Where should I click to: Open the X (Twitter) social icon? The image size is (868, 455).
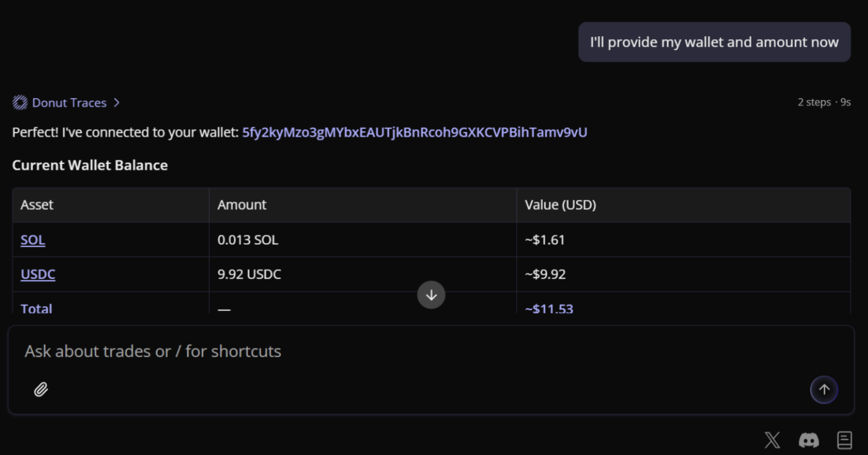tap(772, 440)
